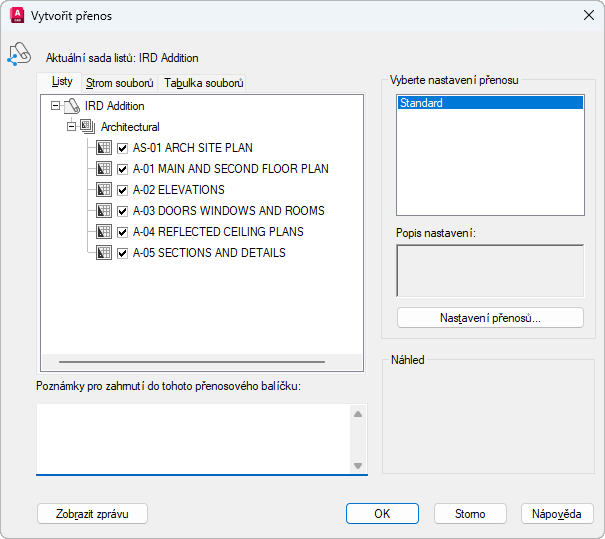Click the A-05 SECTIONS AND DETAILS sheet icon
Screen dimensions: 605x539
coord(104,253)
